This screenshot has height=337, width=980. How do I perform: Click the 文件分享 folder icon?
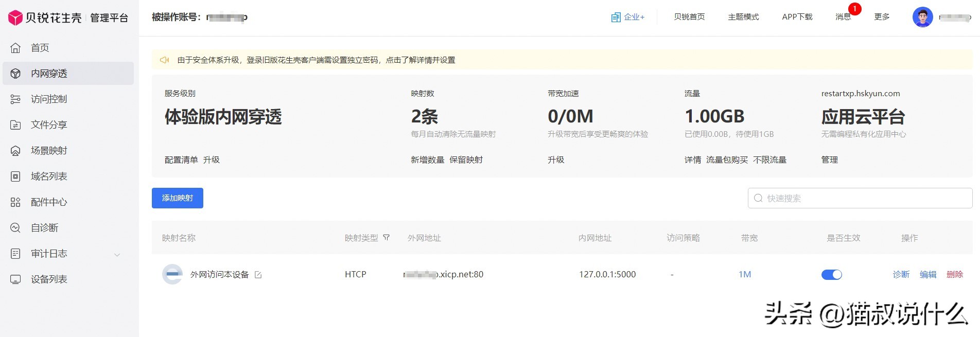[x=15, y=125]
